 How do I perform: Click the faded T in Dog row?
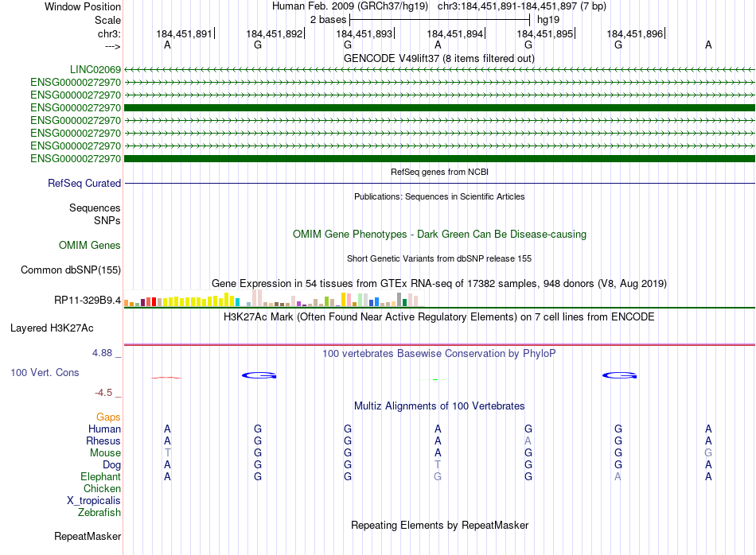(438, 465)
